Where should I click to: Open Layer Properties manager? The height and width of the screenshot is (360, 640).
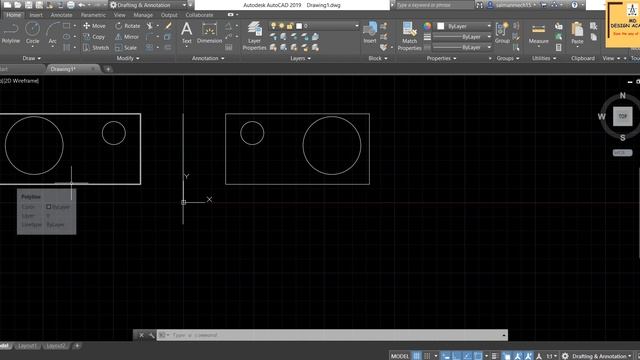tap(254, 36)
